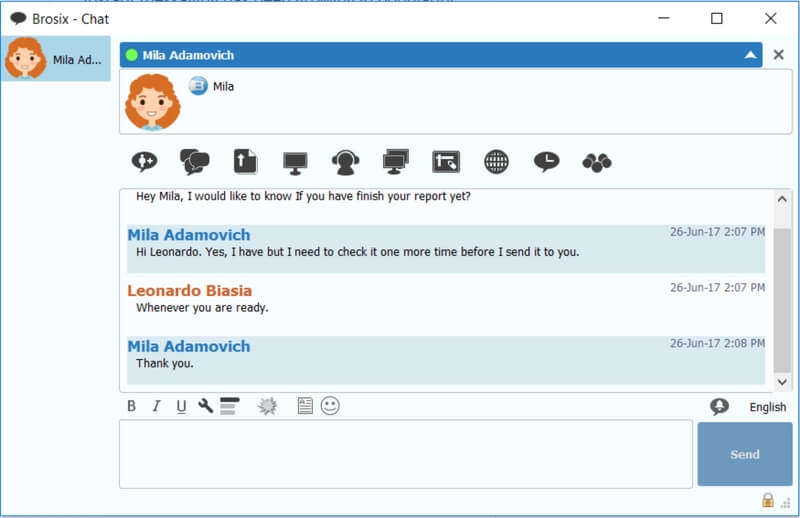Click the invite-user chat bubble icon

click(x=144, y=162)
